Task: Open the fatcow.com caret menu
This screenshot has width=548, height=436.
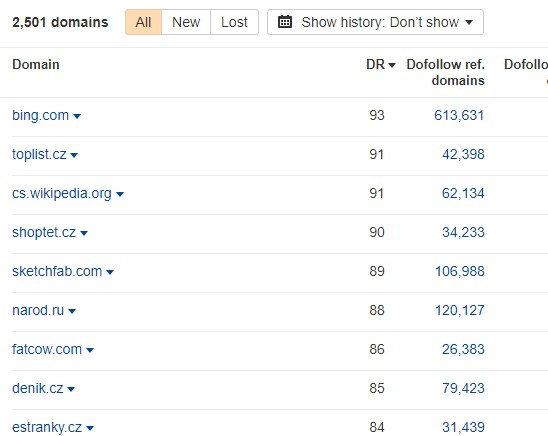Action: click(x=90, y=350)
